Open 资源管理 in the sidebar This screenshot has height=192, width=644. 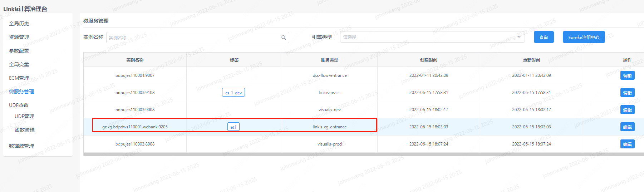19,37
